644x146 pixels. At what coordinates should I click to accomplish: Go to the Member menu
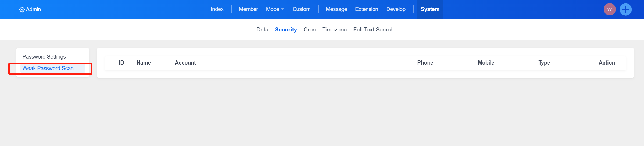pos(248,9)
